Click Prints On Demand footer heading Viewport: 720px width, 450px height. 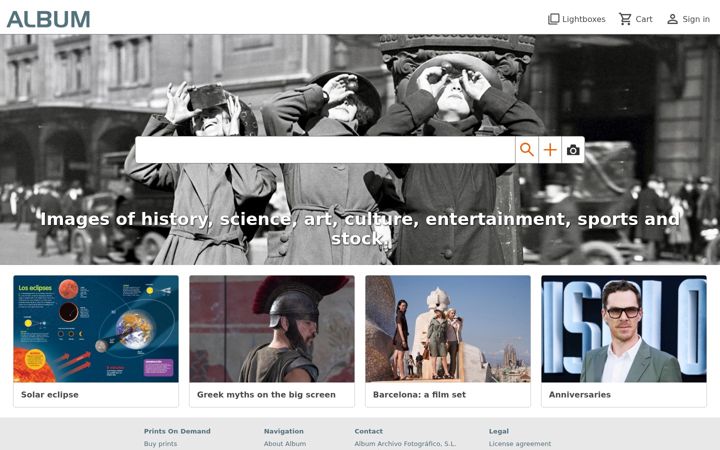[177, 431]
